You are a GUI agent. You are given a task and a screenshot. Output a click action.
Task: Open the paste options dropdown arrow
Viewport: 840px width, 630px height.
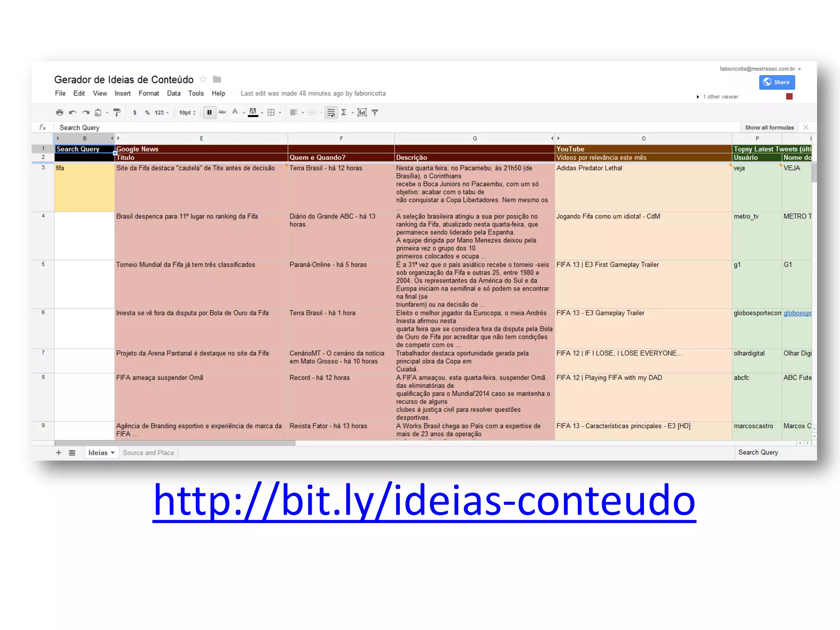coord(107,113)
